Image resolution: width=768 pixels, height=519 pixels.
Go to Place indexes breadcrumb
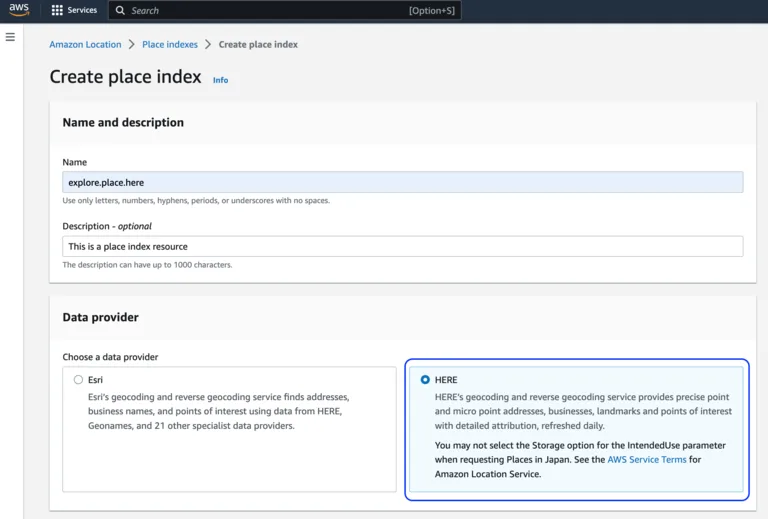click(170, 45)
